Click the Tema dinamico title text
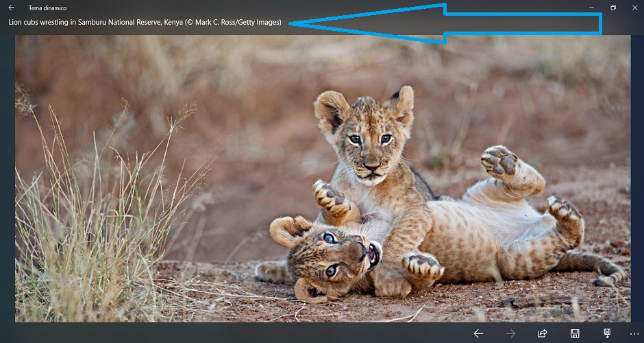 click(48, 8)
